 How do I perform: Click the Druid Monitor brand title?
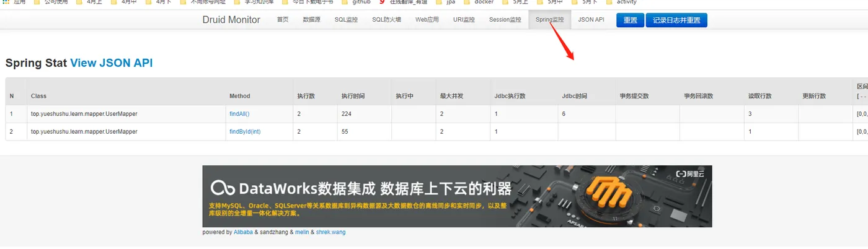[x=231, y=20]
